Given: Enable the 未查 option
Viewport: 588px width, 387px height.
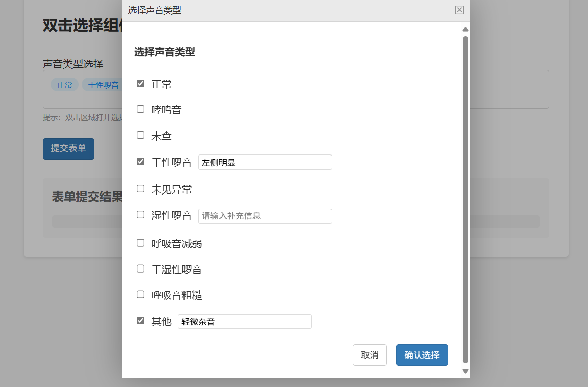Looking at the screenshot, I should pos(141,135).
